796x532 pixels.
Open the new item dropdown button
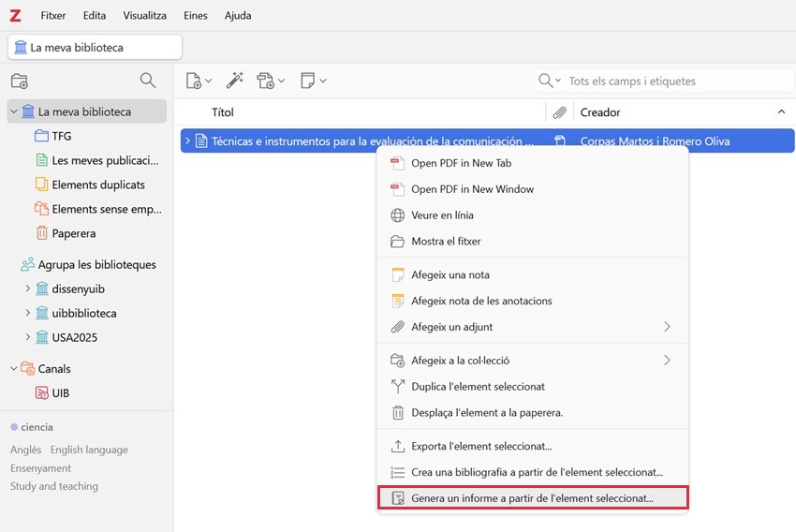point(199,81)
